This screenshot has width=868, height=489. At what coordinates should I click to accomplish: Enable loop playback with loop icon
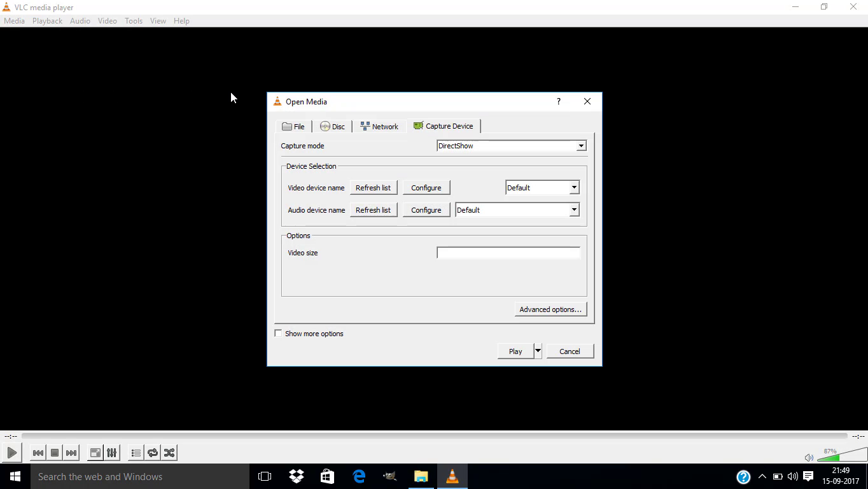tap(153, 453)
